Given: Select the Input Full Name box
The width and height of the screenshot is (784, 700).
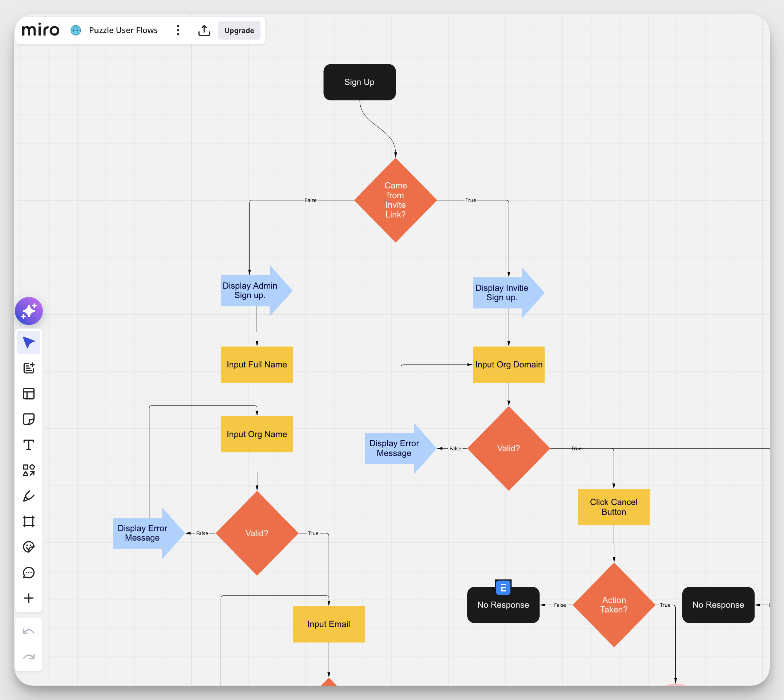Looking at the screenshot, I should click(257, 364).
